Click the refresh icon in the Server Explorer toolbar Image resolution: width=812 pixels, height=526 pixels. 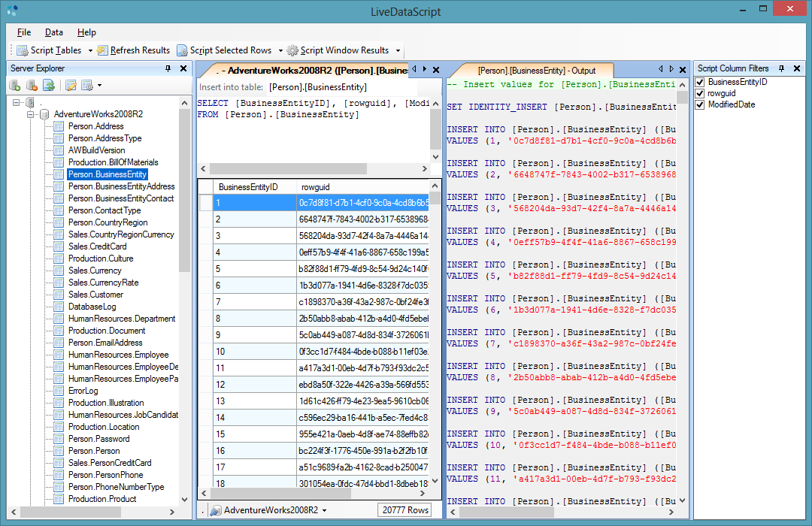click(49, 86)
